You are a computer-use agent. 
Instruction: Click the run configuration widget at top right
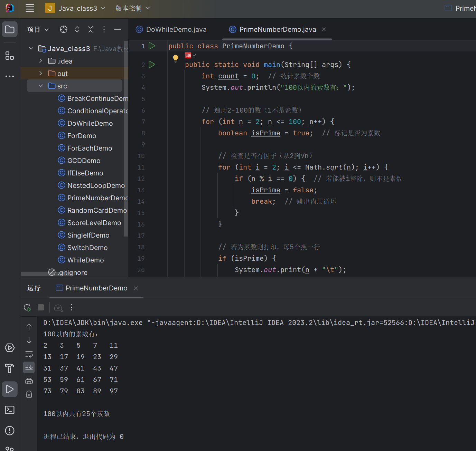click(460, 8)
